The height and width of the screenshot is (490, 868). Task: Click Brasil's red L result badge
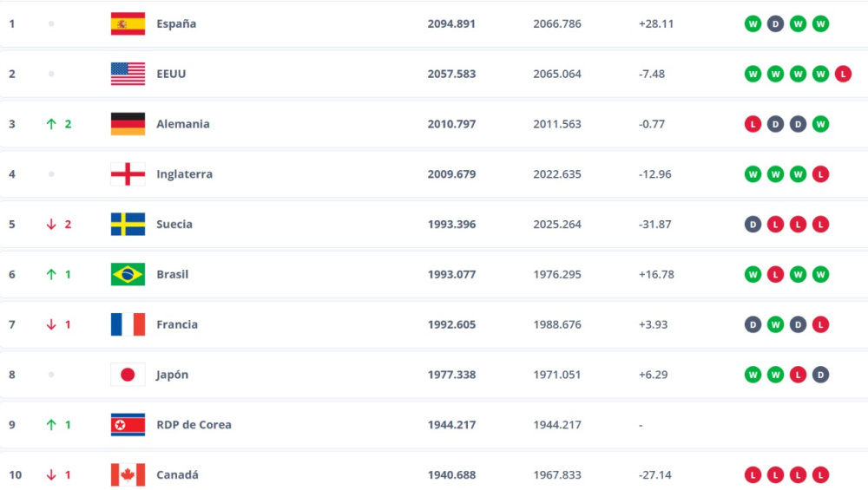775,275
